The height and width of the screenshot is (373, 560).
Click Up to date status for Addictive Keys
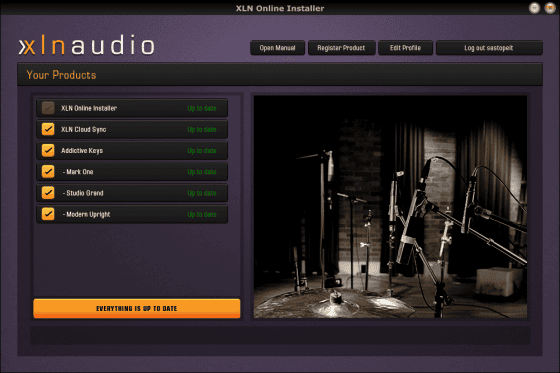(202, 151)
